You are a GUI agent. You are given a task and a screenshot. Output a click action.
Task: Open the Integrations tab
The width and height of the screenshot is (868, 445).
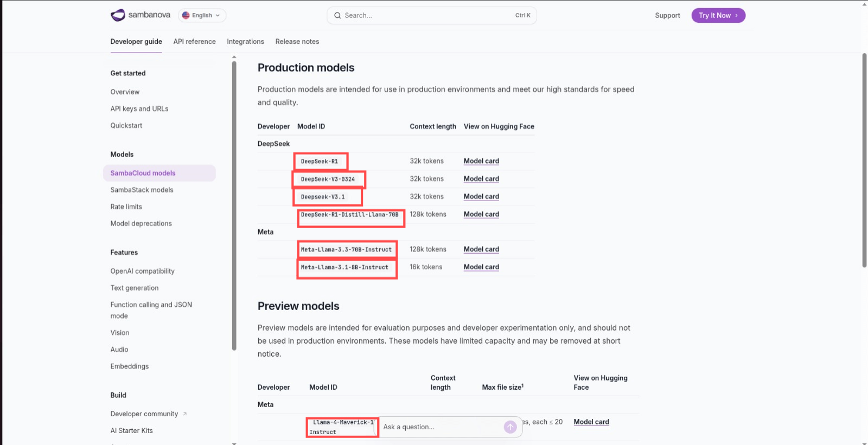click(245, 42)
